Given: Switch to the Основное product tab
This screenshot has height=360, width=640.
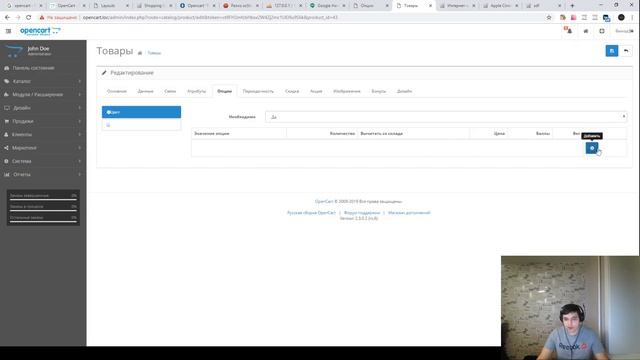Looking at the screenshot, I should click(x=117, y=91).
